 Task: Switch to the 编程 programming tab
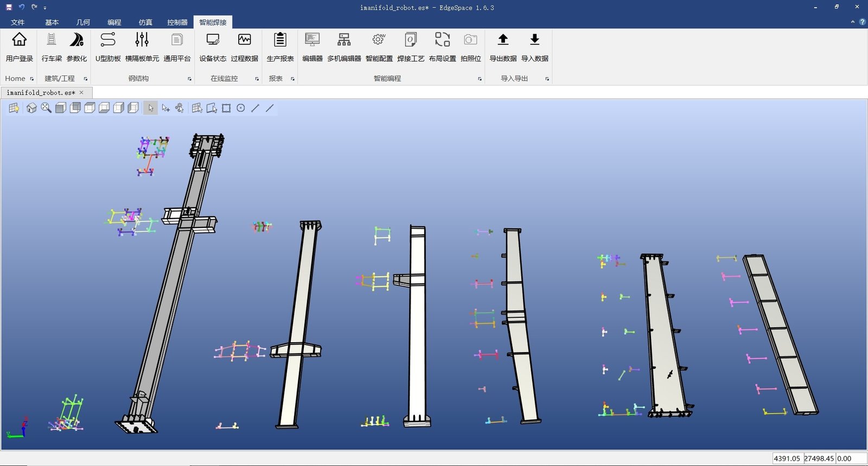pyautogui.click(x=114, y=22)
